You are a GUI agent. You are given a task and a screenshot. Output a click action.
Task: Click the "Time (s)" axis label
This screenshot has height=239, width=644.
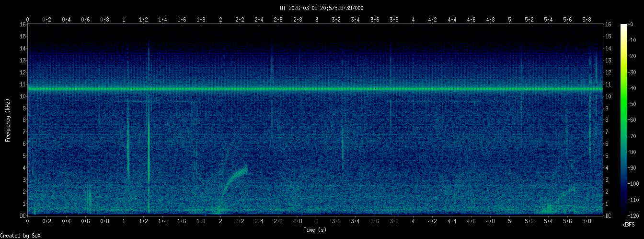(x=315, y=230)
